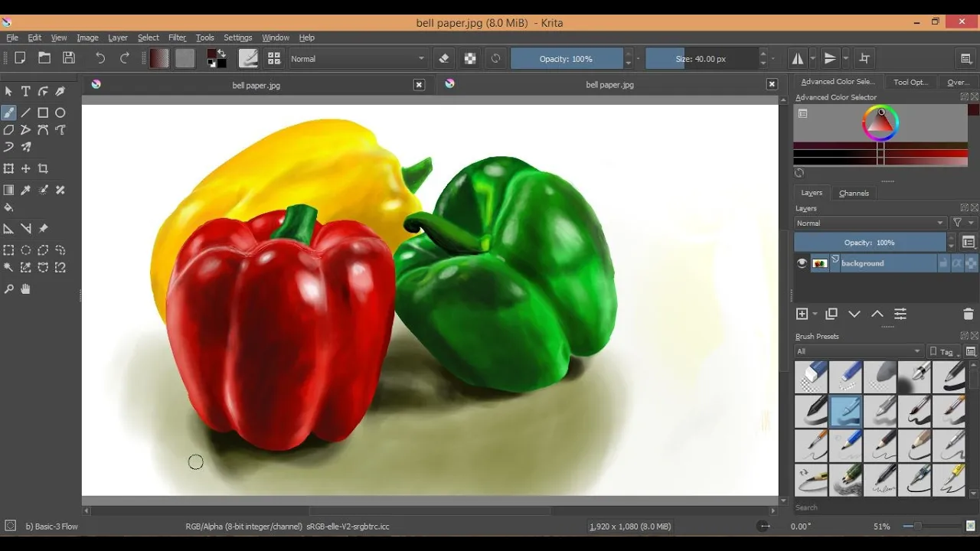Select the Gradient tool in toolbox
Image resolution: width=980 pixels, height=551 pixels.
8,190
